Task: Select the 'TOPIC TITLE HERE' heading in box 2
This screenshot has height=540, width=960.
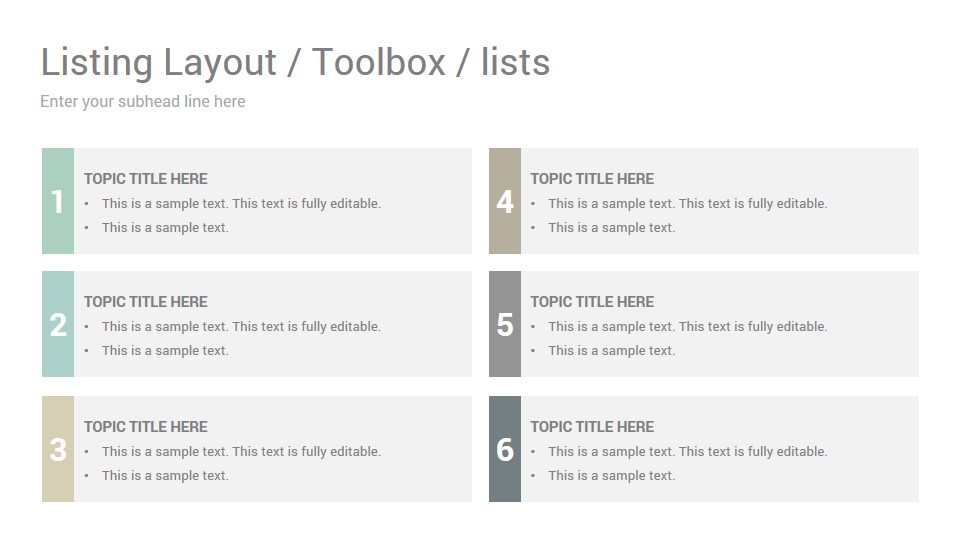Action: (146, 302)
